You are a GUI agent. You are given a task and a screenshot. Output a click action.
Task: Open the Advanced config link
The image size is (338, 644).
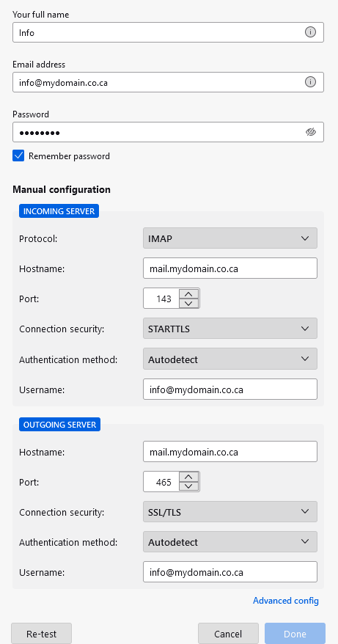click(285, 601)
